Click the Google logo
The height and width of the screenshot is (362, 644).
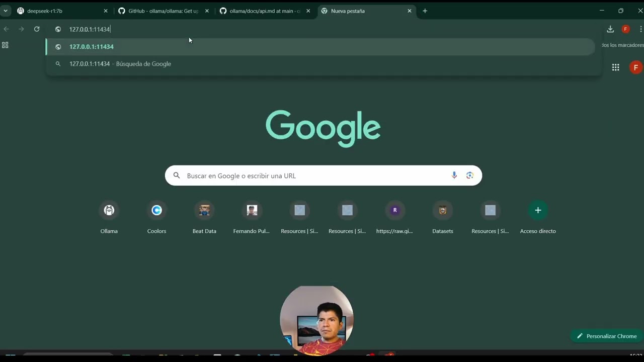(x=323, y=129)
